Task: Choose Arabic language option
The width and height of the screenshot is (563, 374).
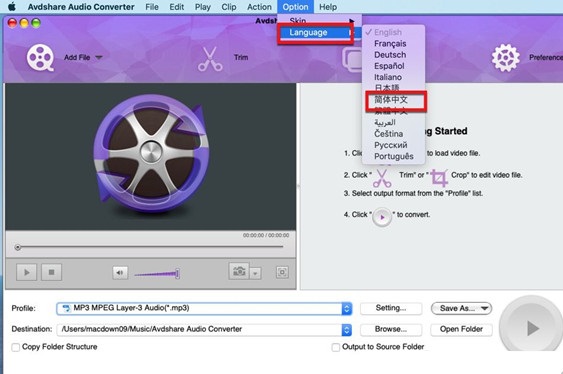Action: coord(385,122)
